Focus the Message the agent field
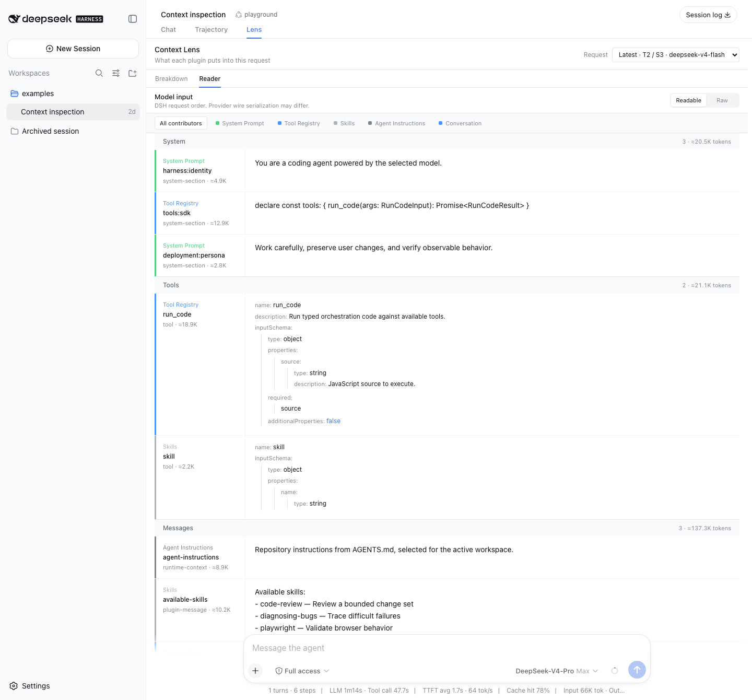Screen dimensions: 752x700 447,648
